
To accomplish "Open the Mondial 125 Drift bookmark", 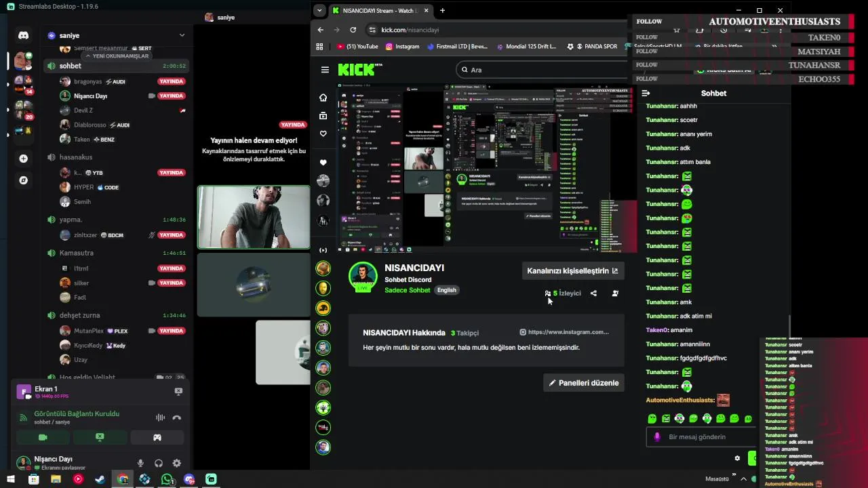I will [x=526, y=47].
